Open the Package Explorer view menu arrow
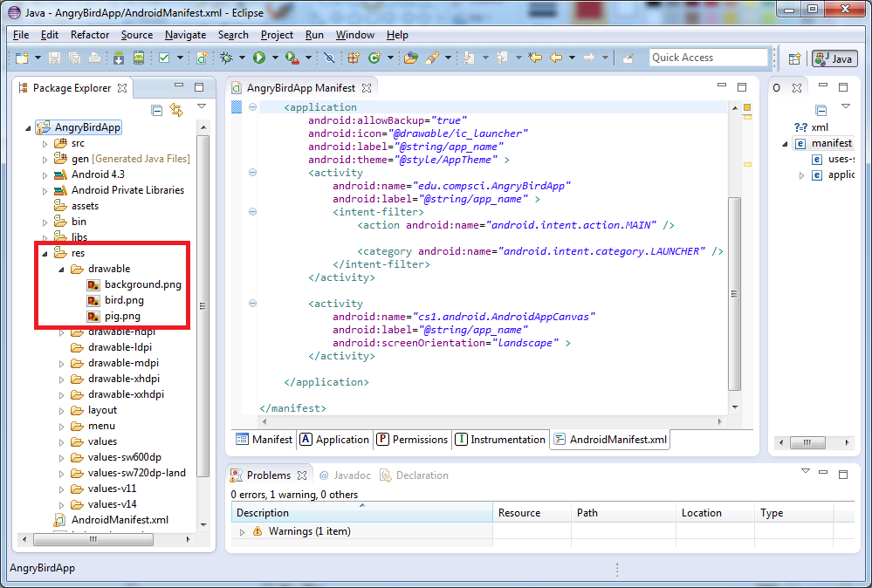 pos(202,106)
